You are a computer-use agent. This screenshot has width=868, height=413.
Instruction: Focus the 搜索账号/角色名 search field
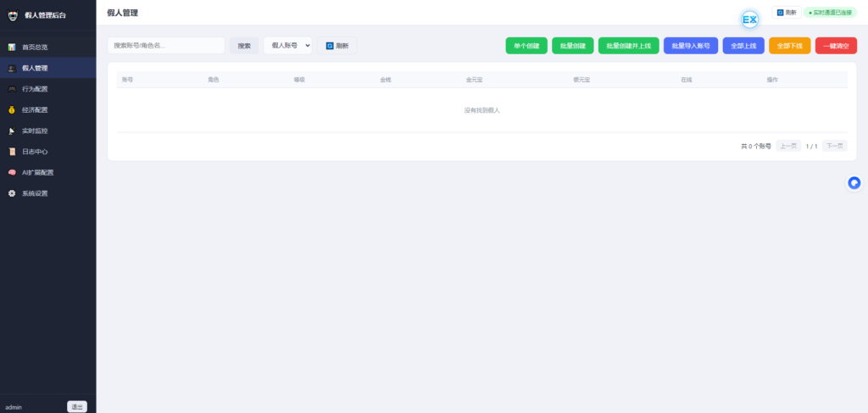click(166, 46)
